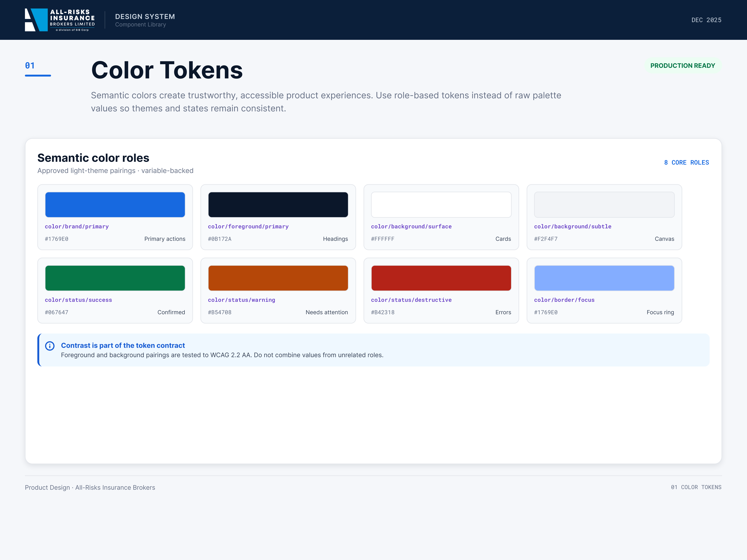Click the Headings usage label

click(335, 239)
